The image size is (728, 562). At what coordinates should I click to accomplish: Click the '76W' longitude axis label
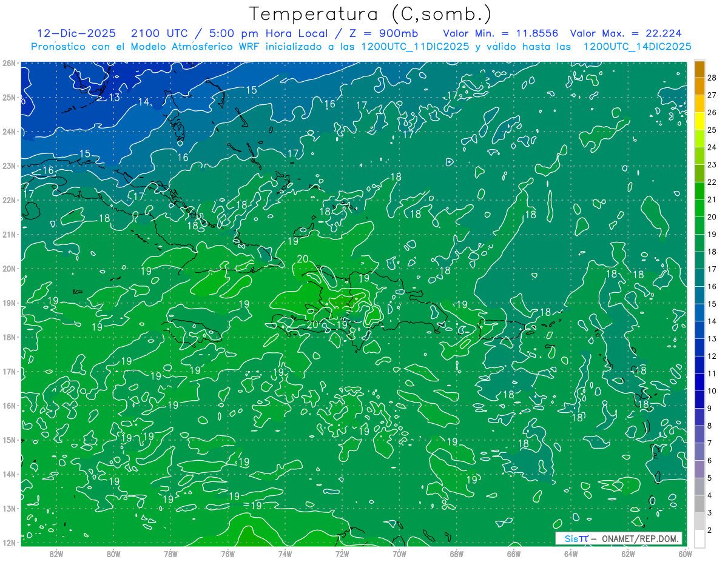(x=228, y=554)
